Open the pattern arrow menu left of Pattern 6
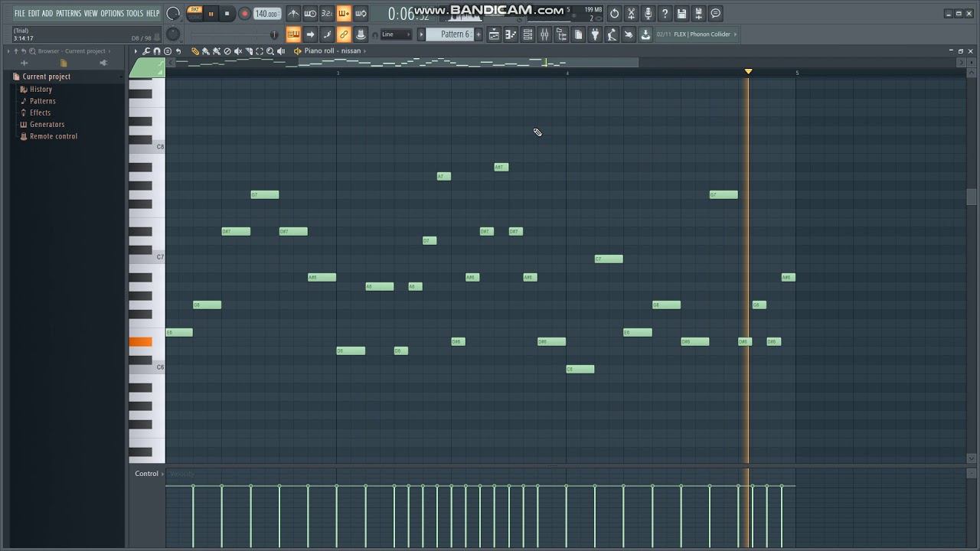The width and height of the screenshot is (980, 551). pos(421,34)
